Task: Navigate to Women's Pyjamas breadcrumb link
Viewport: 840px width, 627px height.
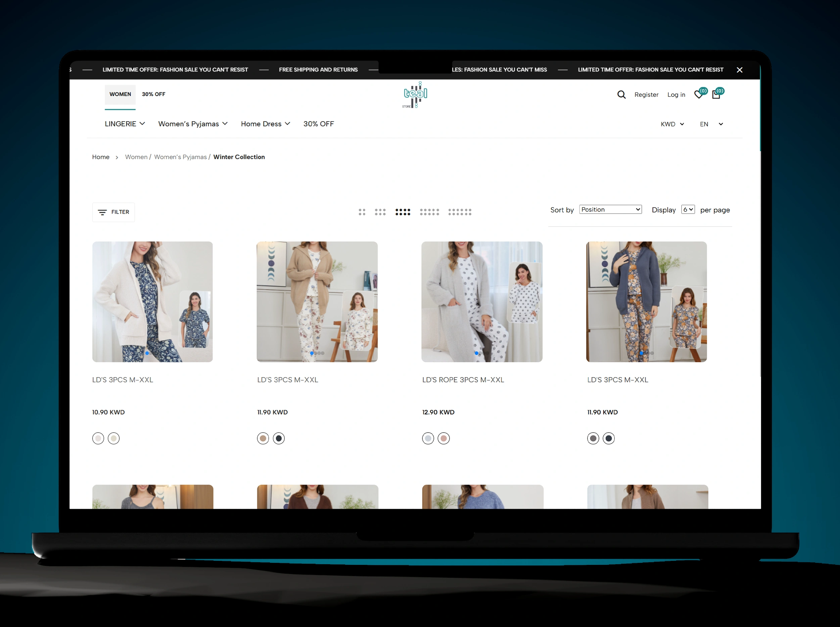Action: coord(180,157)
